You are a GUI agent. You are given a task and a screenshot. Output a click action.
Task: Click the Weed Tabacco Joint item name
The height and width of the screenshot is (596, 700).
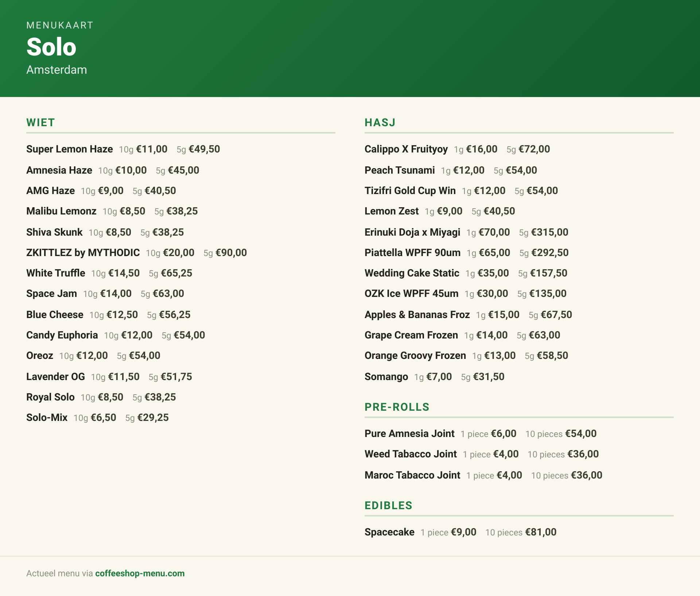(411, 454)
